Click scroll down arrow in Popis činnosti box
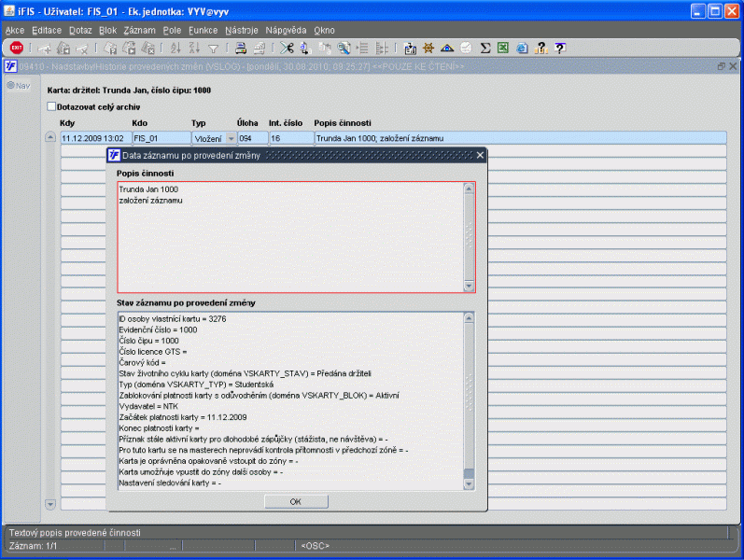The height and width of the screenshot is (560, 744). click(x=469, y=286)
